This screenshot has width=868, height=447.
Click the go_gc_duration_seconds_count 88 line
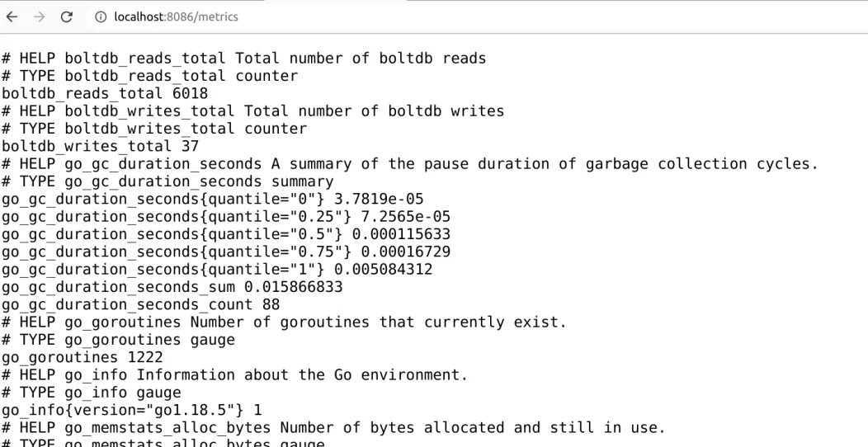pos(140,304)
